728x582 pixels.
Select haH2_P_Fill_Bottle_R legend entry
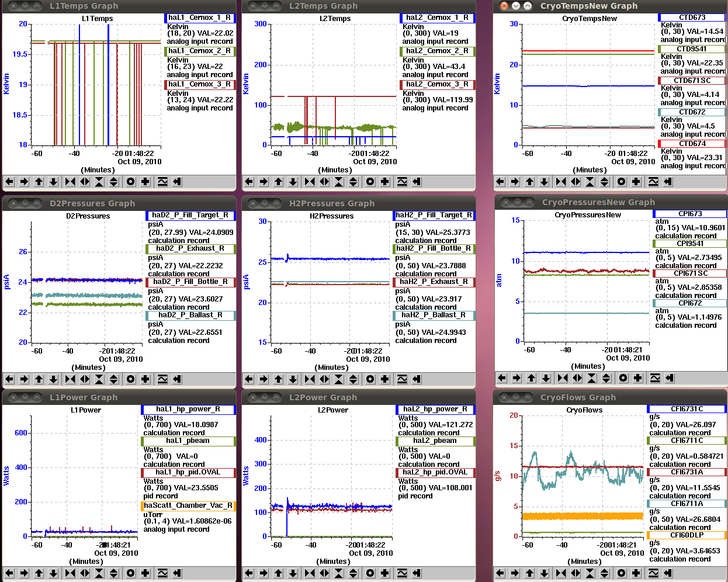coord(434,249)
